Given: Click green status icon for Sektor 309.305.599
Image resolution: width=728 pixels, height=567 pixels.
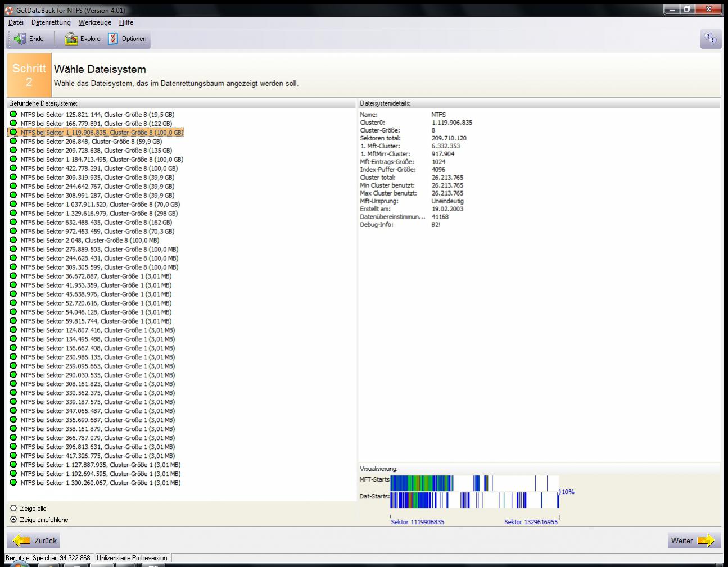Looking at the screenshot, I should (x=13, y=267).
